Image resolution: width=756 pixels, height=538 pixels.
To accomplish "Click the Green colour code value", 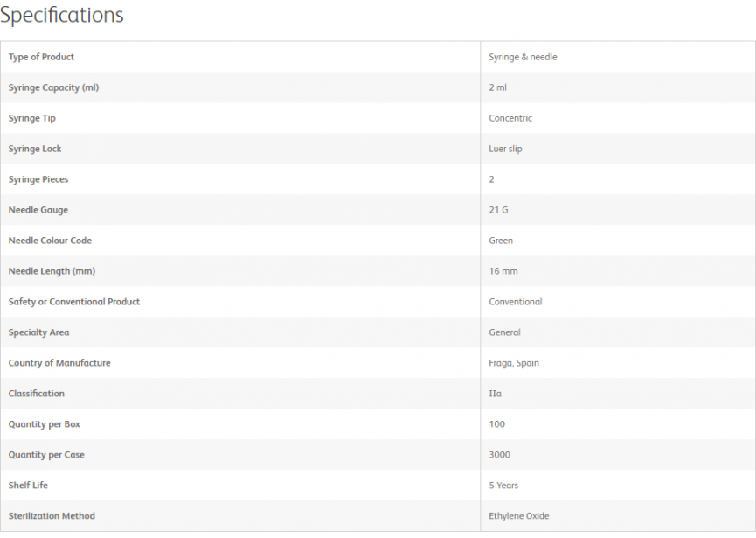I will 501,241.
